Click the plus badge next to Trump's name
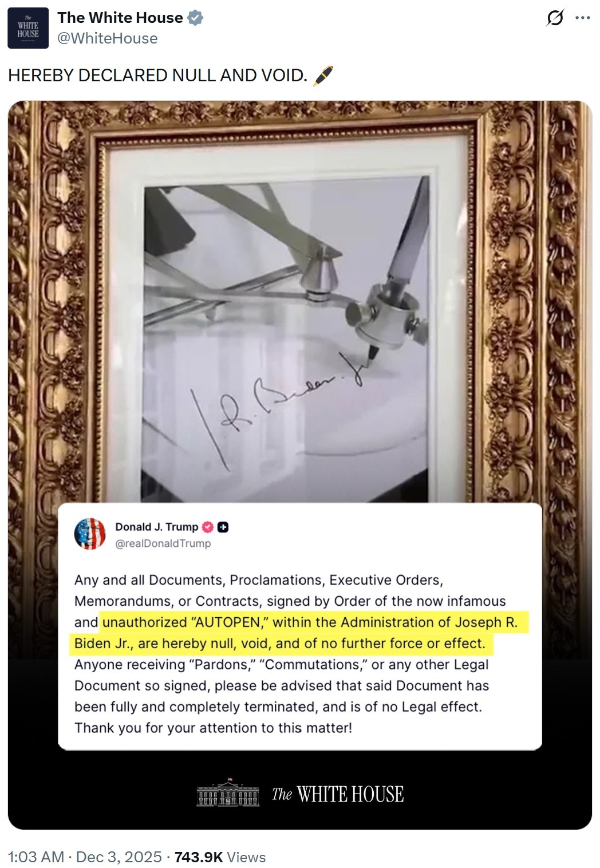The width and height of the screenshot is (600, 868). click(223, 527)
